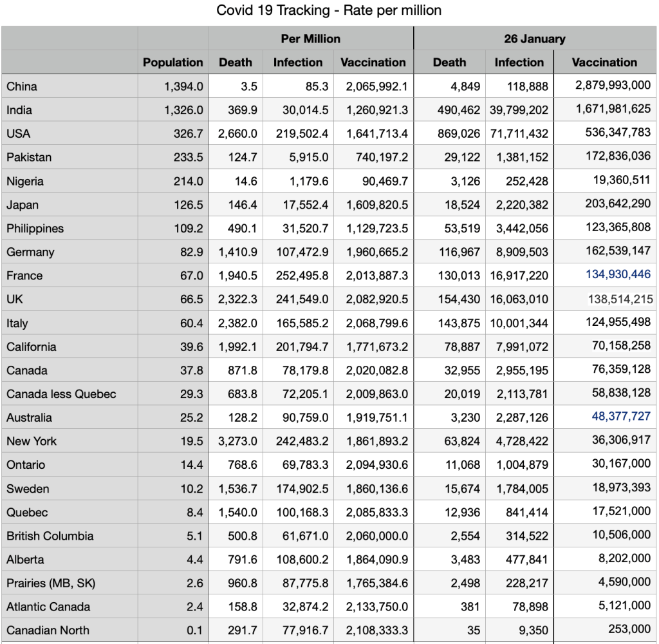This screenshot has width=659, height=644.
Task: Click the Death header under Per Million
Action: pyautogui.click(x=236, y=62)
